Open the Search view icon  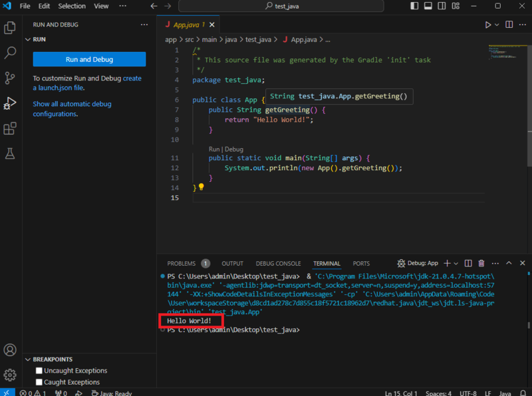[x=10, y=52]
